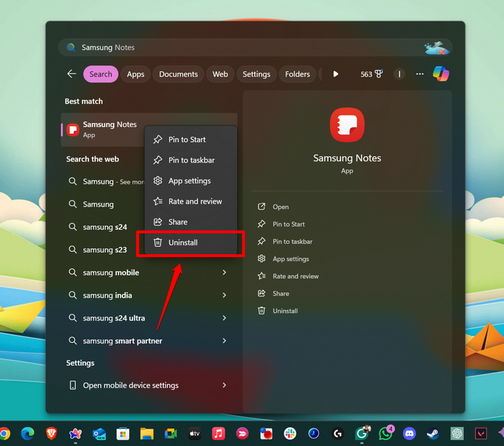This screenshot has height=446, width=504.
Task: Choose Pin to Start in context menu
Action: tap(190, 140)
